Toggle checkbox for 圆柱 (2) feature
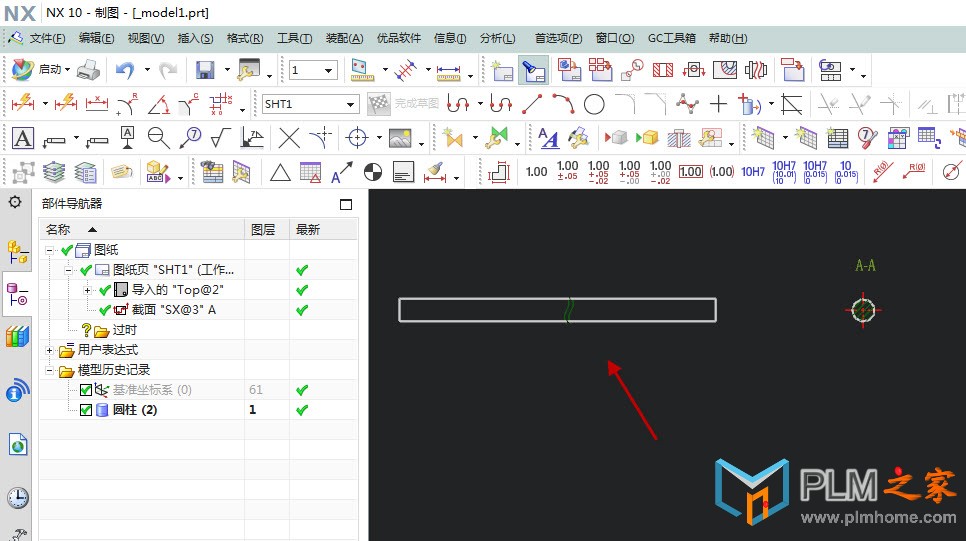 86,410
